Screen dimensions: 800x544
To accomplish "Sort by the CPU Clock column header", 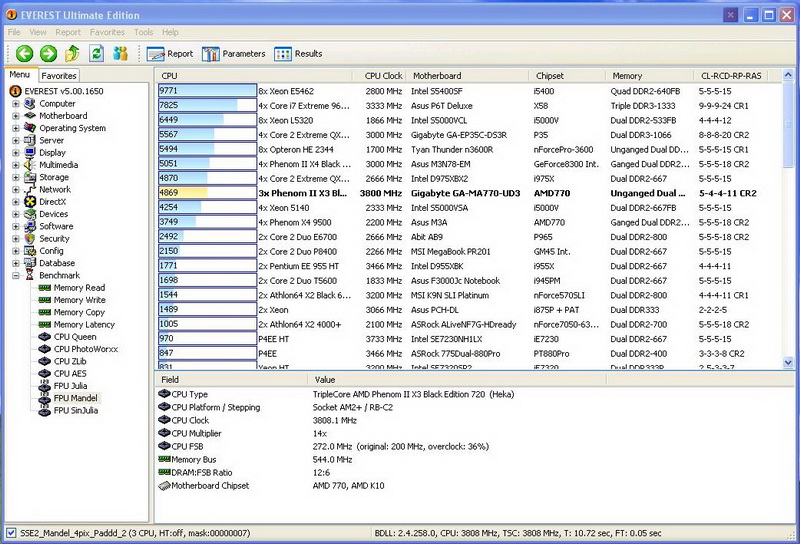I will (380, 76).
